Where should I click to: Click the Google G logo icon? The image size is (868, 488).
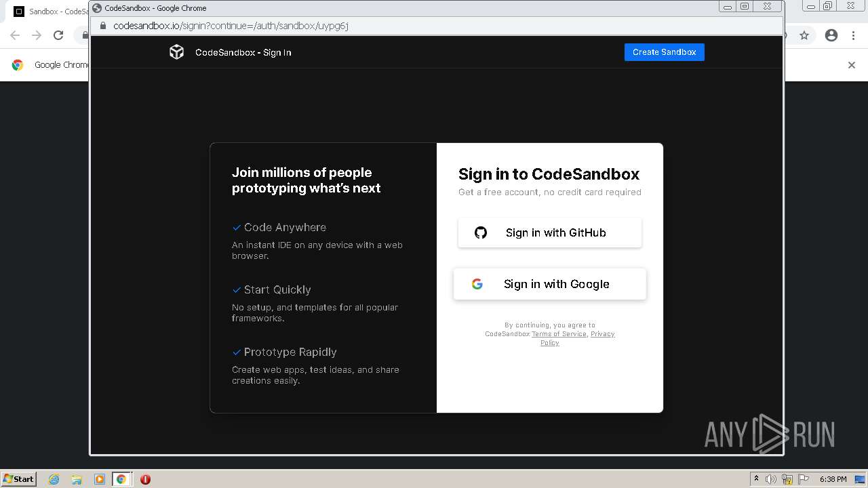tap(477, 284)
